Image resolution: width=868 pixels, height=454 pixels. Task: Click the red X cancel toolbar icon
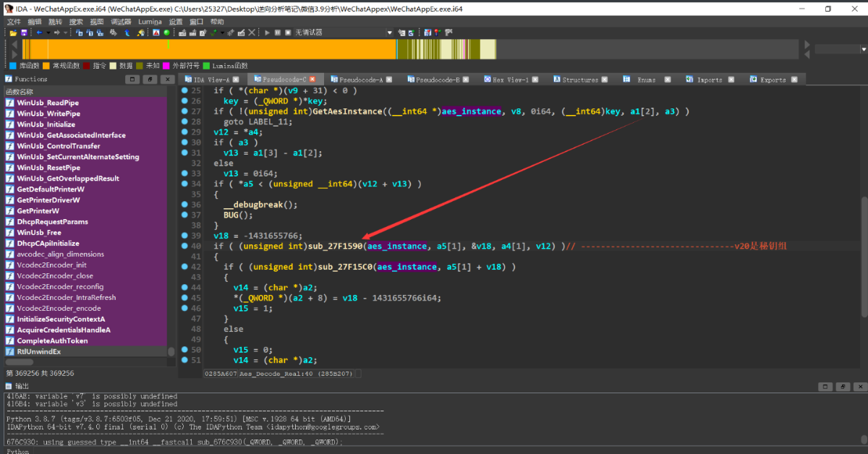tap(252, 33)
